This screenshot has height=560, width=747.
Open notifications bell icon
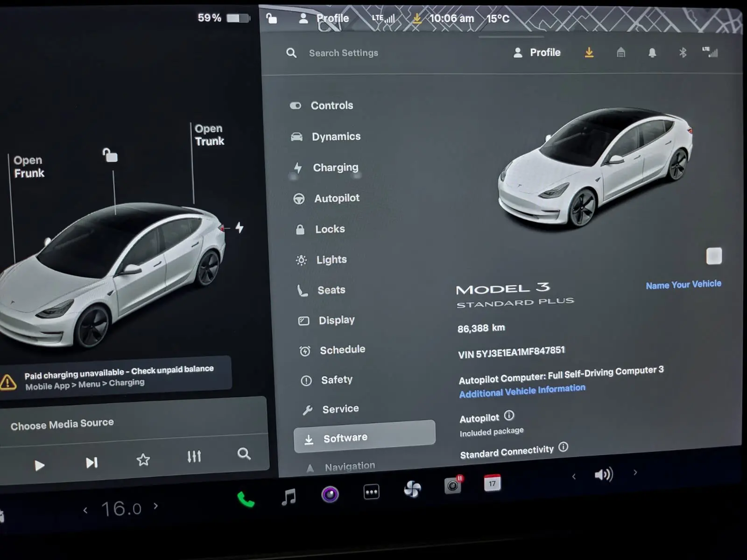tap(652, 53)
